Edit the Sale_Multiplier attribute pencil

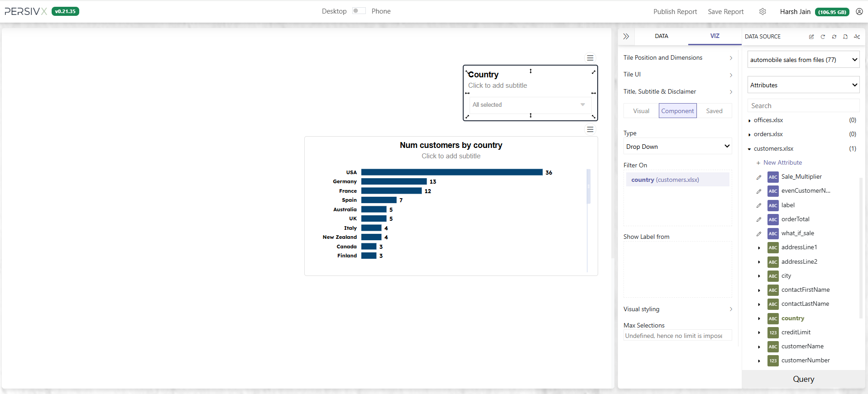coord(759,177)
